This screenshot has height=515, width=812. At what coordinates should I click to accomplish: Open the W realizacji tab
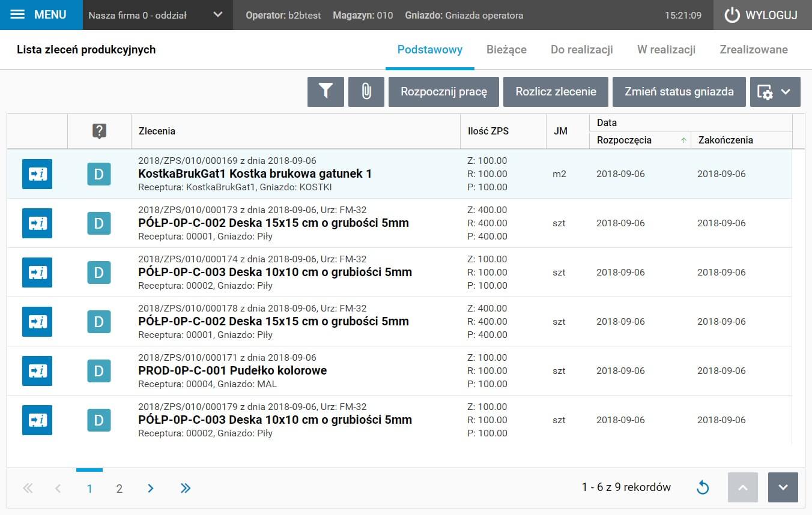coord(667,50)
